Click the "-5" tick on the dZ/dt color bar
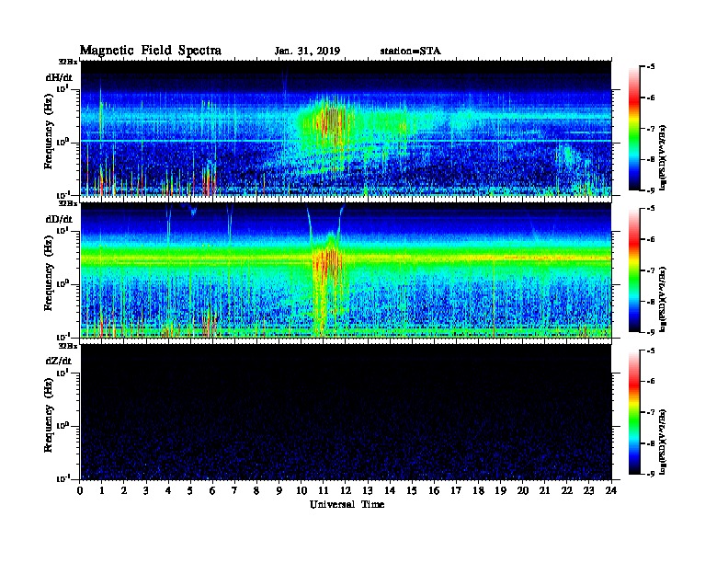 tap(651, 350)
